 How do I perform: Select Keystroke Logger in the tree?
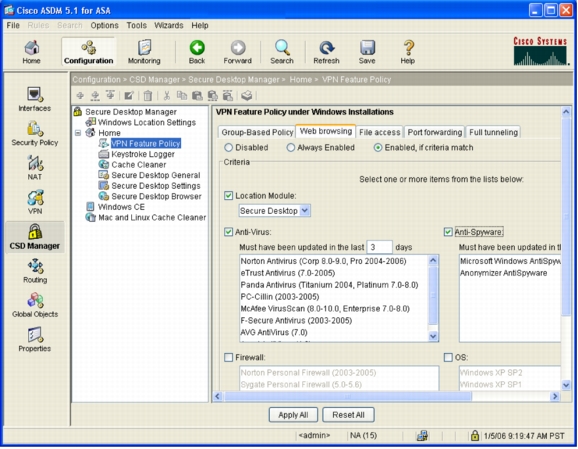click(x=143, y=154)
